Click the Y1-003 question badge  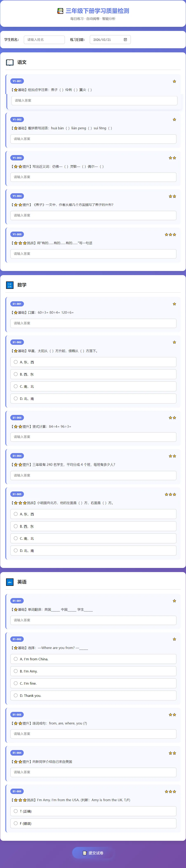click(x=17, y=158)
